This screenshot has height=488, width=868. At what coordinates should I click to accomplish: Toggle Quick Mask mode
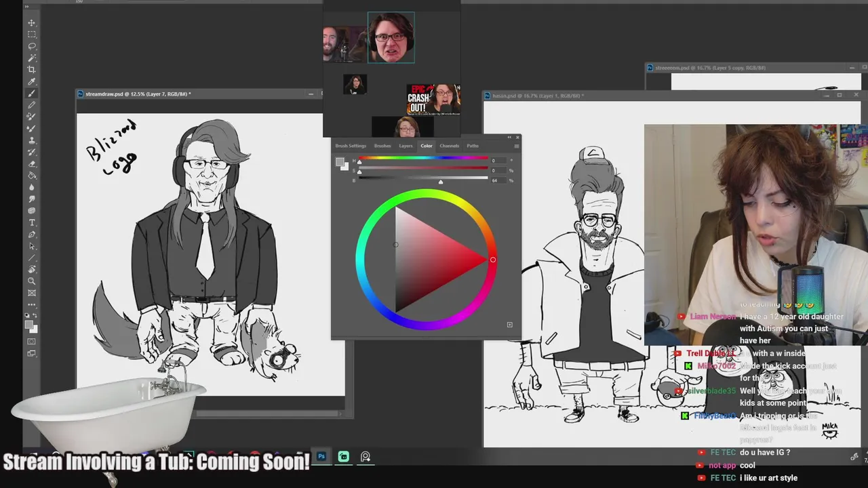tap(31, 341)
